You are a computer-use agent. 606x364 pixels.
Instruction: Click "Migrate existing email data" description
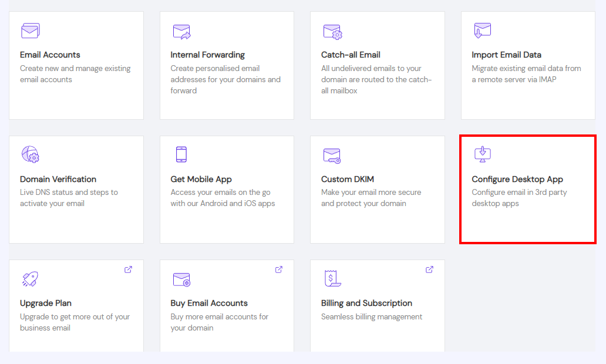coord(526,74)
